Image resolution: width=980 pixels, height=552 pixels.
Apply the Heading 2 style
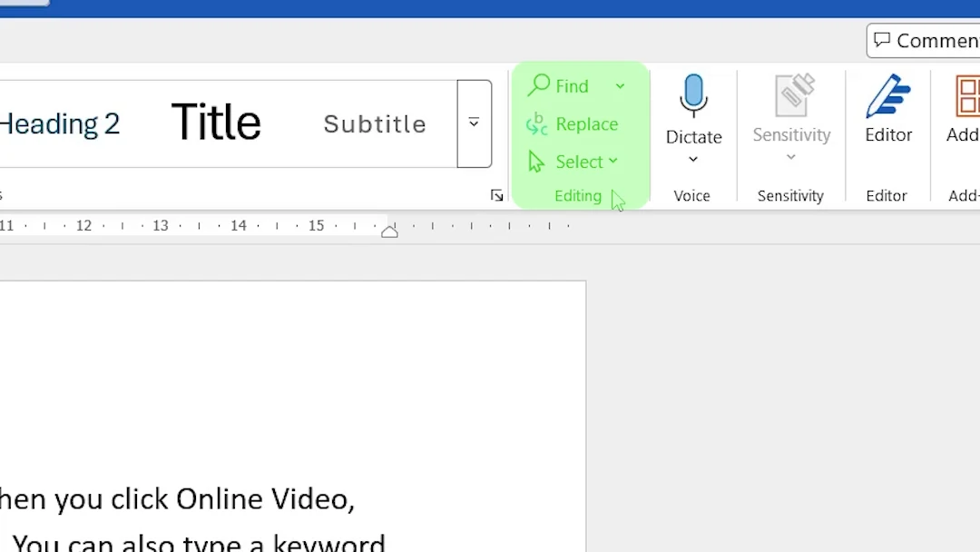pos(60,123)
